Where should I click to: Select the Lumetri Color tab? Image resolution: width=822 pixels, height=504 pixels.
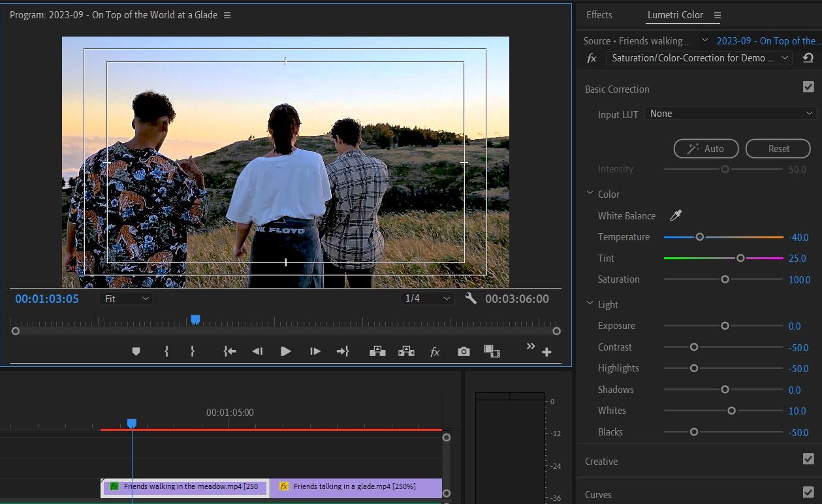point(675,14)
